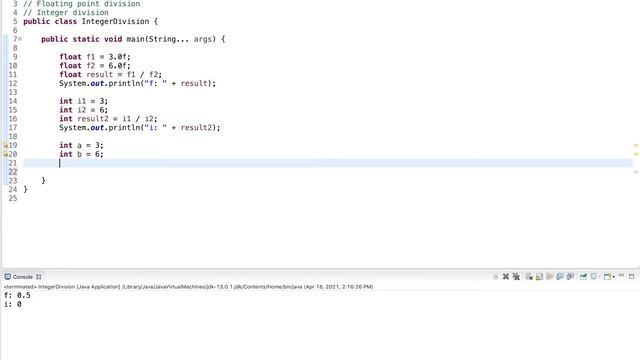The height and width of the screenshot is (360, 640).
Task: Click the 'int result2 = i1 / i2;' line
Action: point(108,119)
